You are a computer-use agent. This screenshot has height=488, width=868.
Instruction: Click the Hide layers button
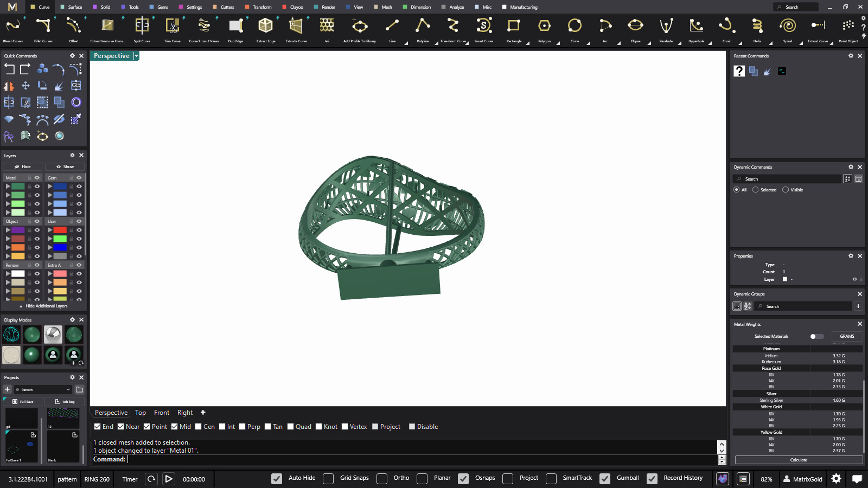(22, 166)
